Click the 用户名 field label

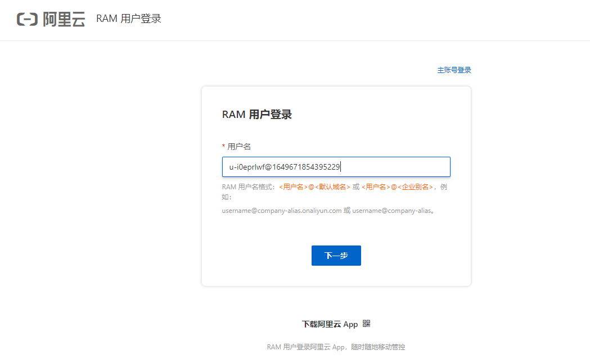point(239,147)
